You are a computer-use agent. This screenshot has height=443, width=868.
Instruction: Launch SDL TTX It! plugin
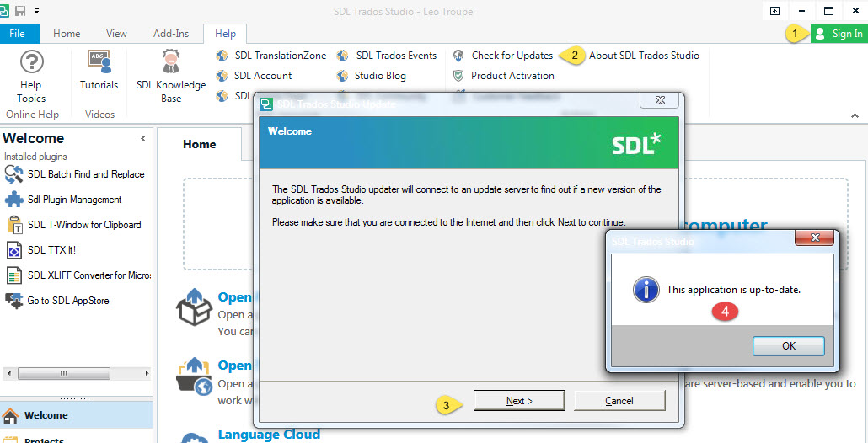point(41,250)
